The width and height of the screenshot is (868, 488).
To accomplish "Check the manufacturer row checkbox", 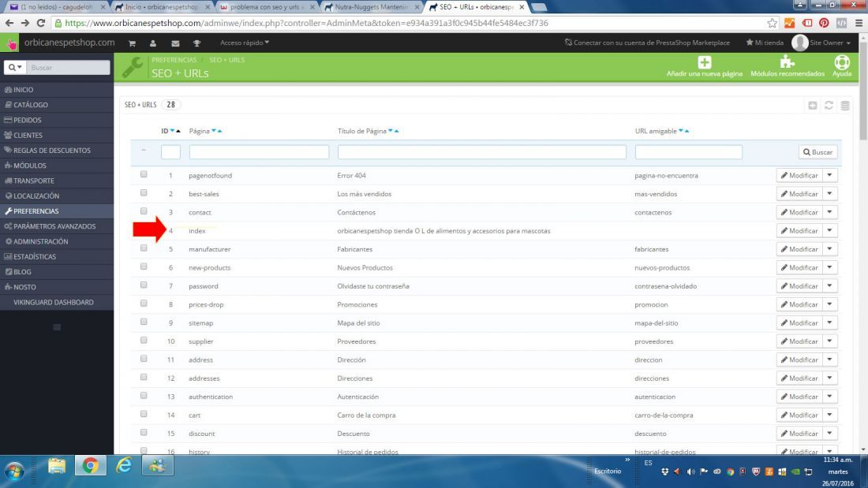I will pos(144,248).
